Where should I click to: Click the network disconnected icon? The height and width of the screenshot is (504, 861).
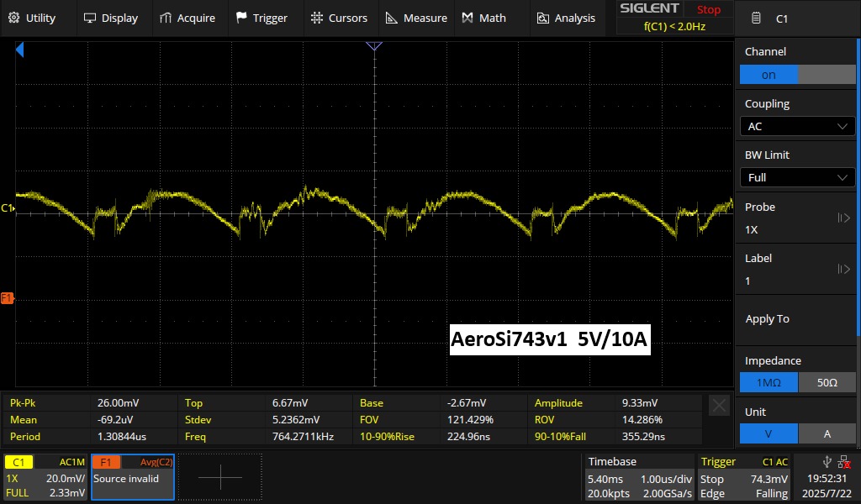[x=844, y=462]
